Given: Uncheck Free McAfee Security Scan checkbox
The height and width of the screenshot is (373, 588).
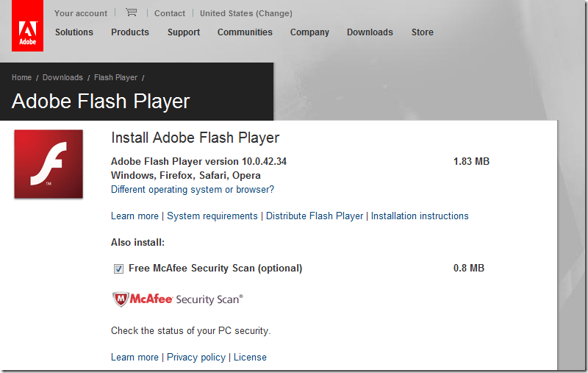Looking at the screenshot, I should click(118, 269).
